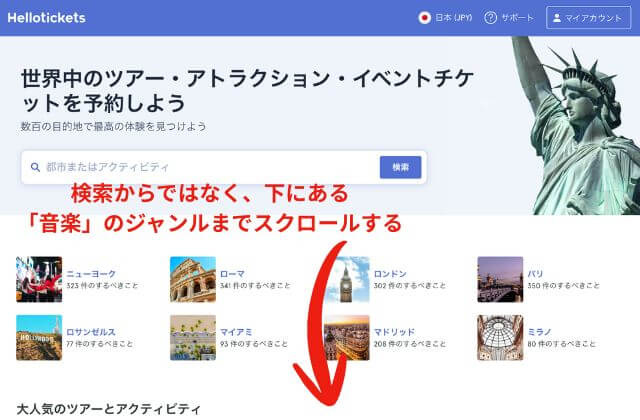Open the マイアミ thumbnail image
This screenshot has width=640, height=420.
(x=193, y=338)
